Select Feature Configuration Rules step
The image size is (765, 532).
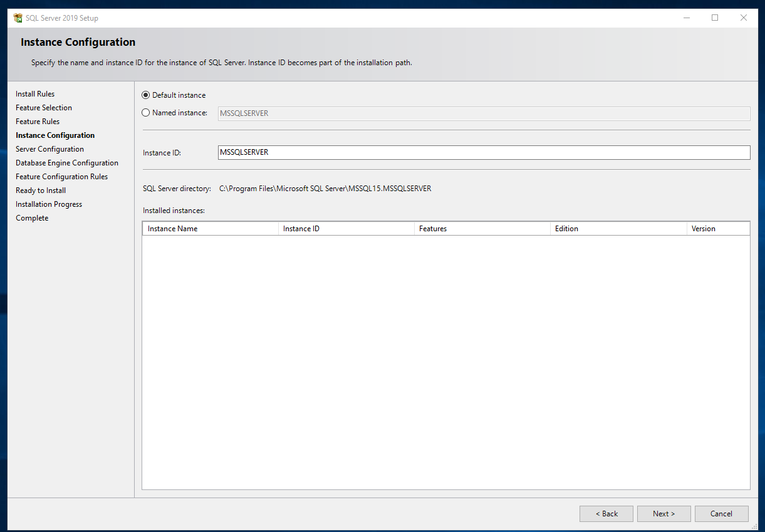(x=62, y=177)
